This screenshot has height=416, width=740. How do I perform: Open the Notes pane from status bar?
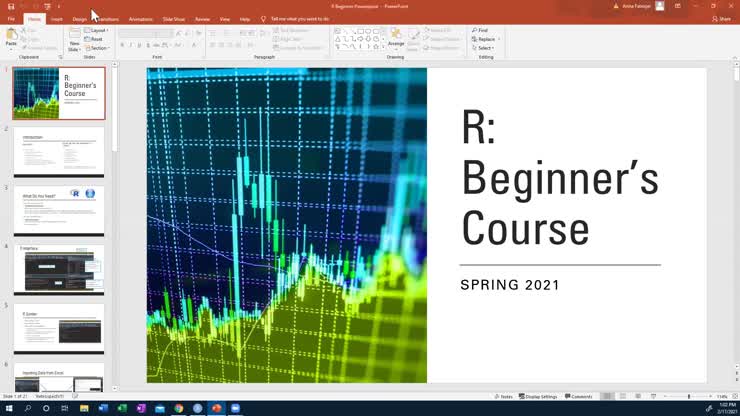504,397
